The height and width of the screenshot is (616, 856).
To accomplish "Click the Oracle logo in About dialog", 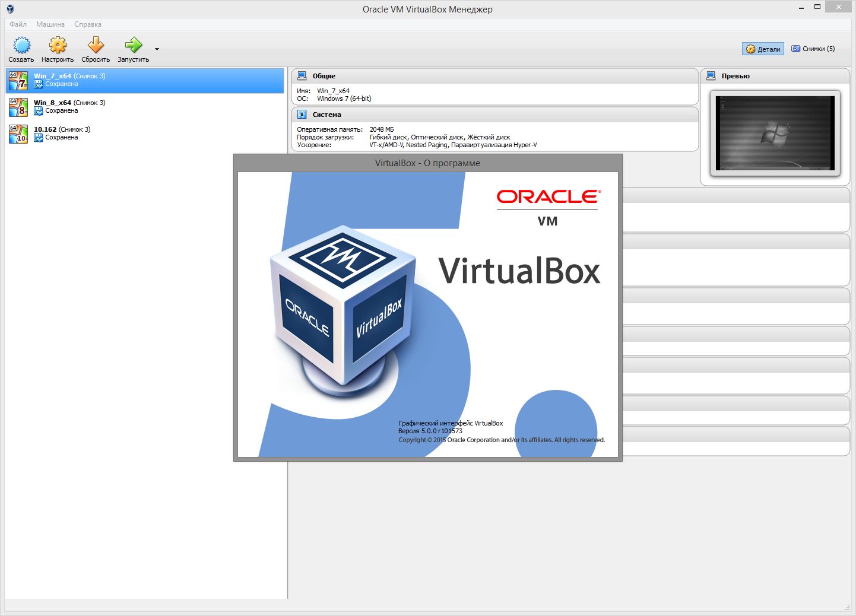I will pos(549,196).
